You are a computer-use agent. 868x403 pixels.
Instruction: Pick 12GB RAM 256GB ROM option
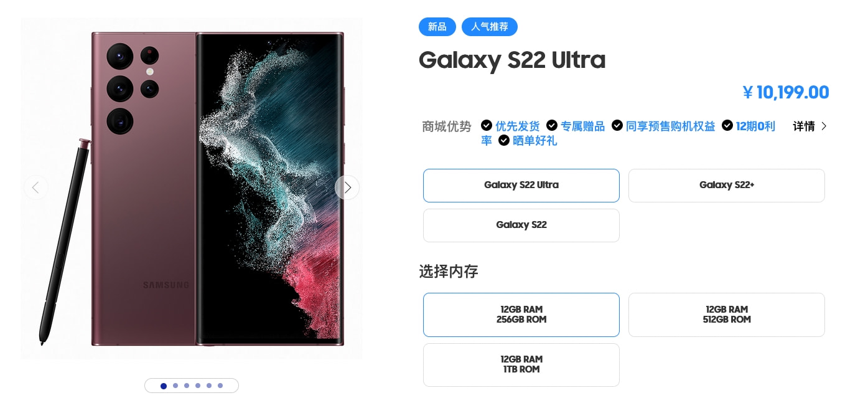coord(521,315)
